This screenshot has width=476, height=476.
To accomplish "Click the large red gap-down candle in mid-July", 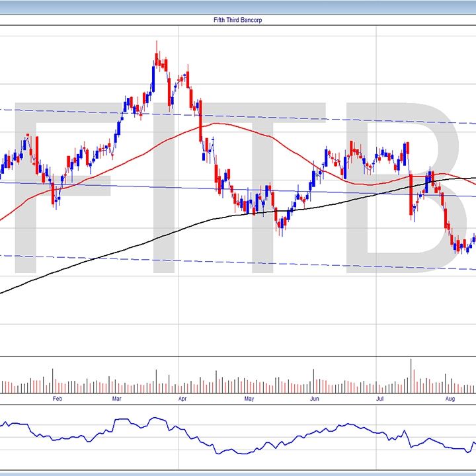I will pos(411,192).
